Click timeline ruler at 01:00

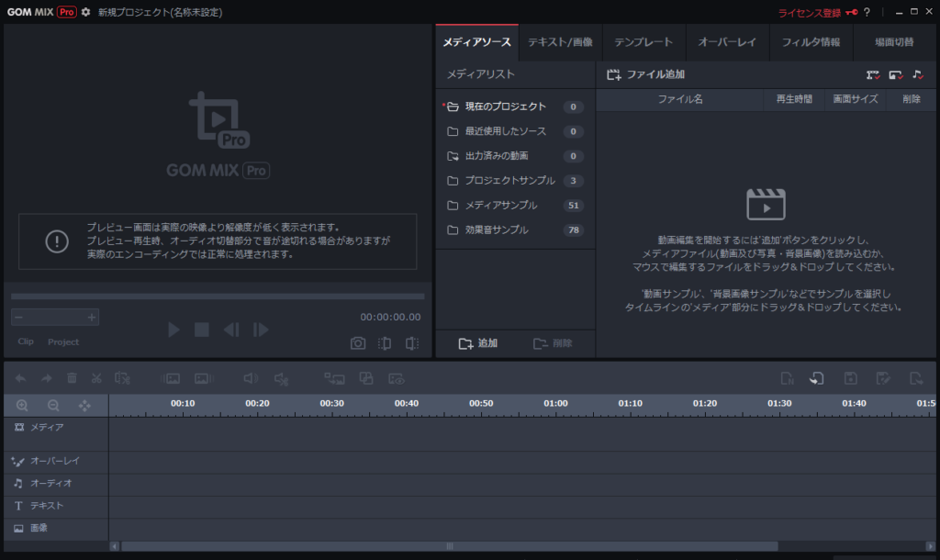coord(555,404)
